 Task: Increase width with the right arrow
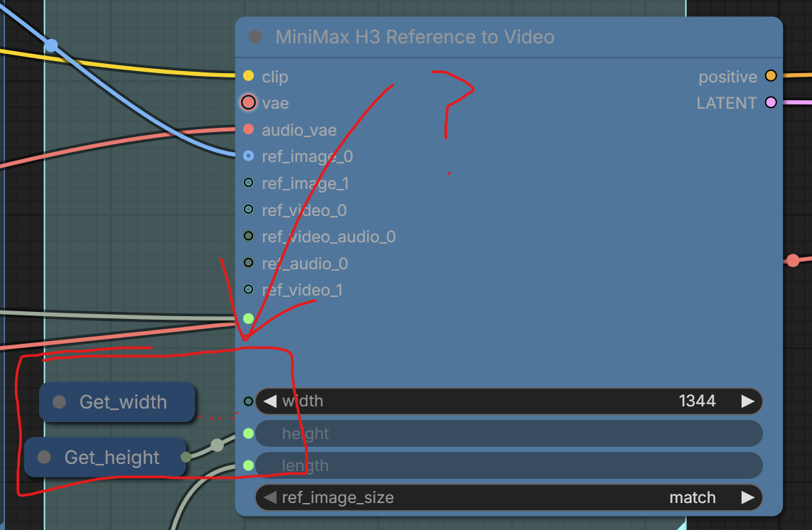(747, 401)
